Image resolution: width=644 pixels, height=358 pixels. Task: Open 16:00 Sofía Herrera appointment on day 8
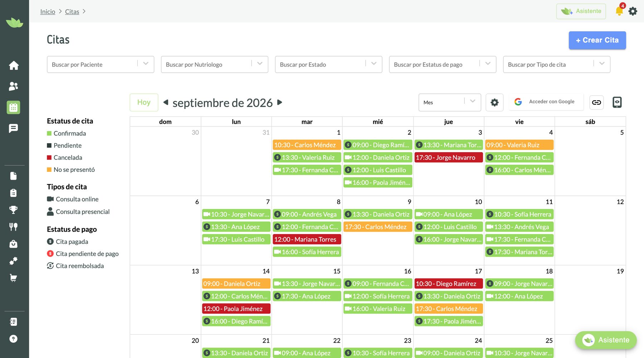point(307,252)
